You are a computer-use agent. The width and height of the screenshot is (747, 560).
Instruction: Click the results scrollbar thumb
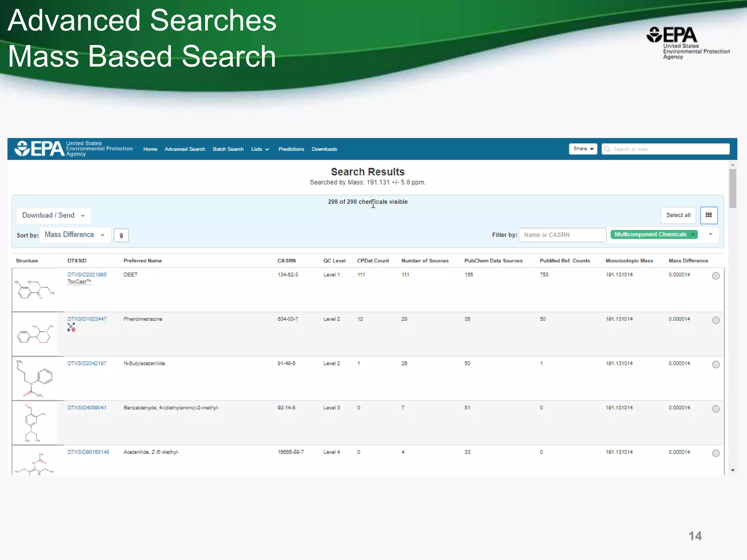[732, 188]
